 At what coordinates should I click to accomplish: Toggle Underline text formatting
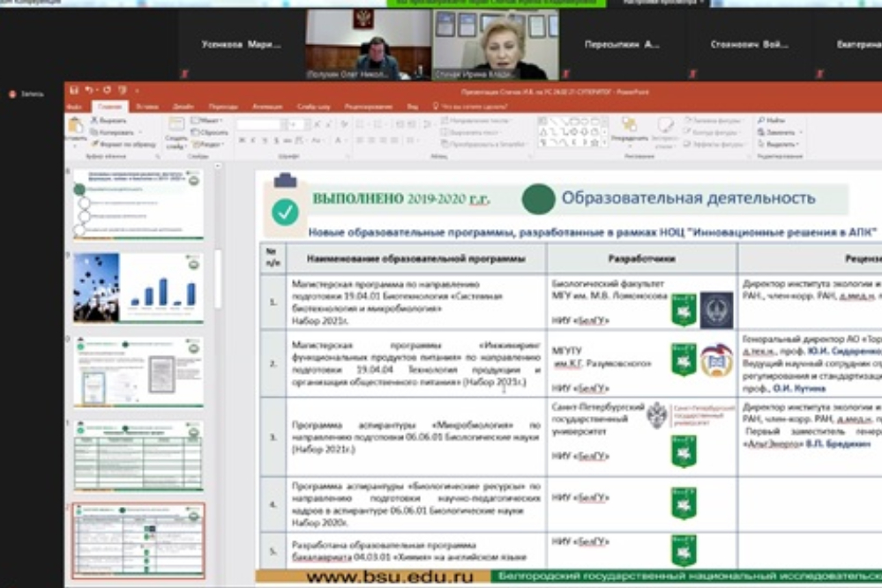click(x=264, y=140)
